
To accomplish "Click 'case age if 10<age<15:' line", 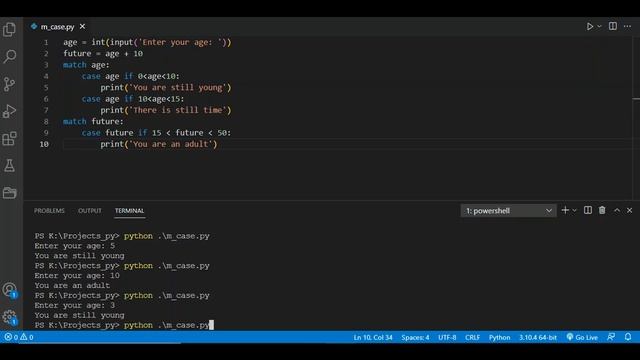I will 133,99.
